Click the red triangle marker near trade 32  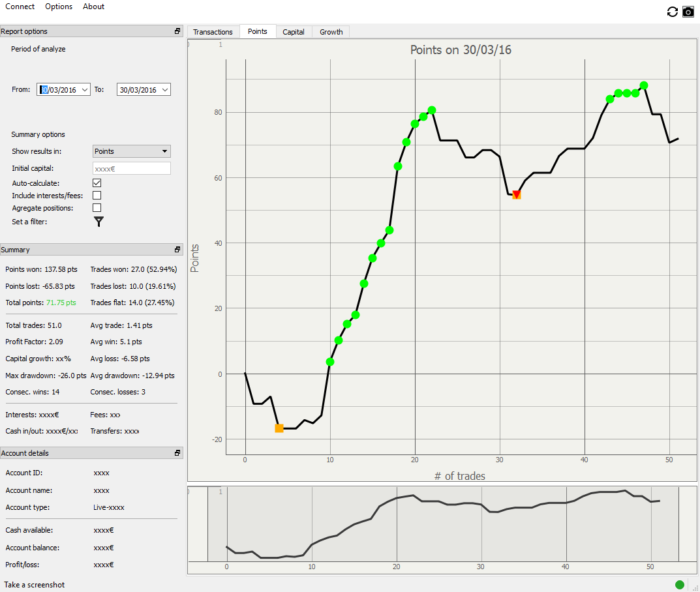click(x=517, y=194)
